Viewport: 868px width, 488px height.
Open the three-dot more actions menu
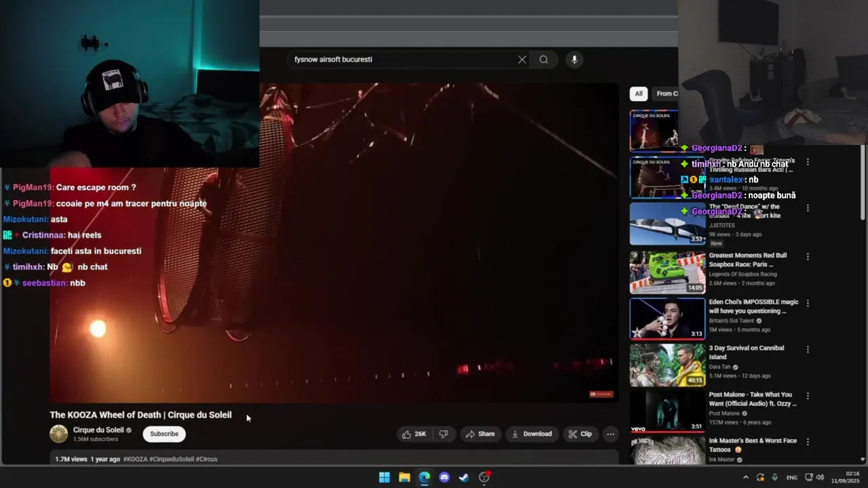coord(610,434)
